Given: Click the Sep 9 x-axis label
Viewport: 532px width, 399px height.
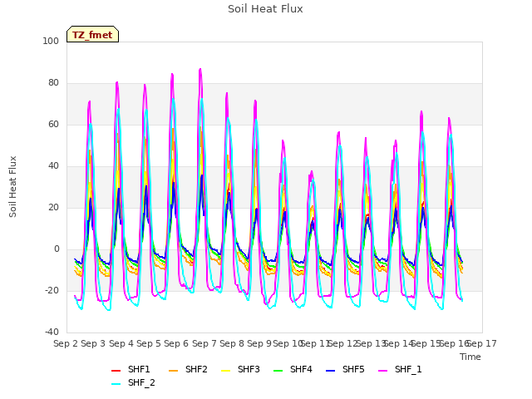Looking at the screenshot, I should (259, 343).
